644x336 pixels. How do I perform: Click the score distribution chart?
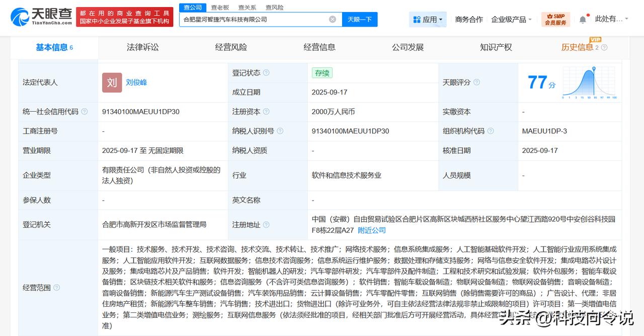[590, 82]
